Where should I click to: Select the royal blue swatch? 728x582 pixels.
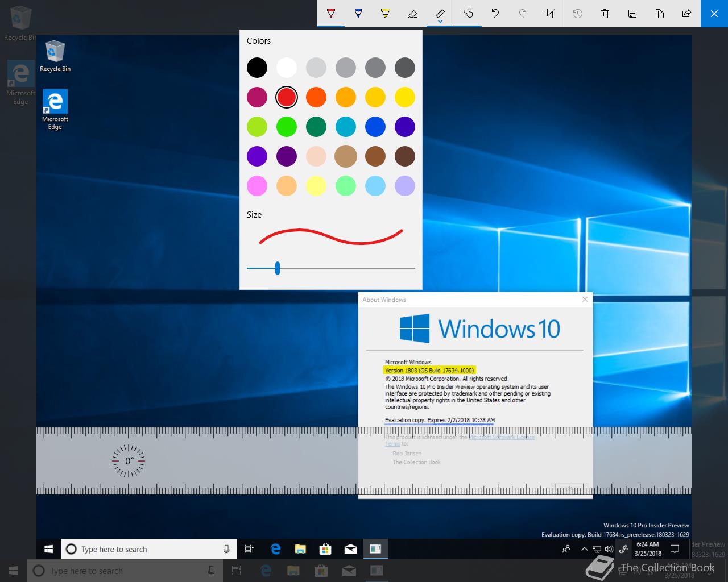tap(375, 127)
